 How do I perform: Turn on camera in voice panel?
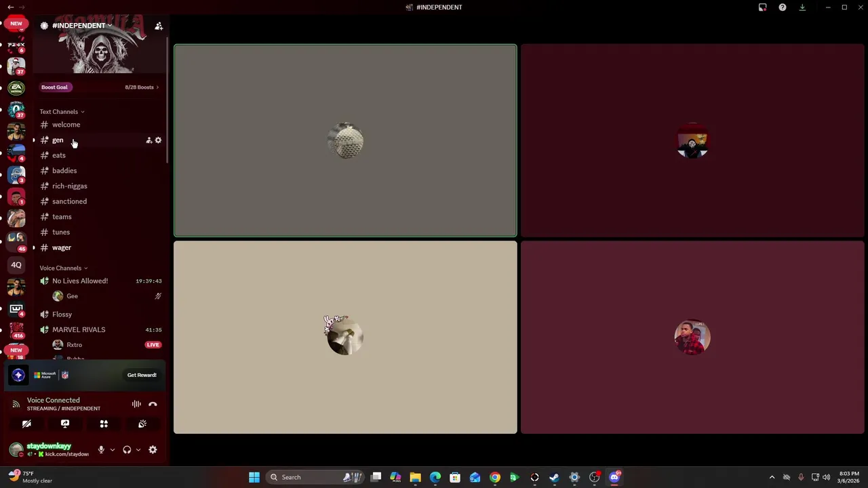[x=26, y=424]
